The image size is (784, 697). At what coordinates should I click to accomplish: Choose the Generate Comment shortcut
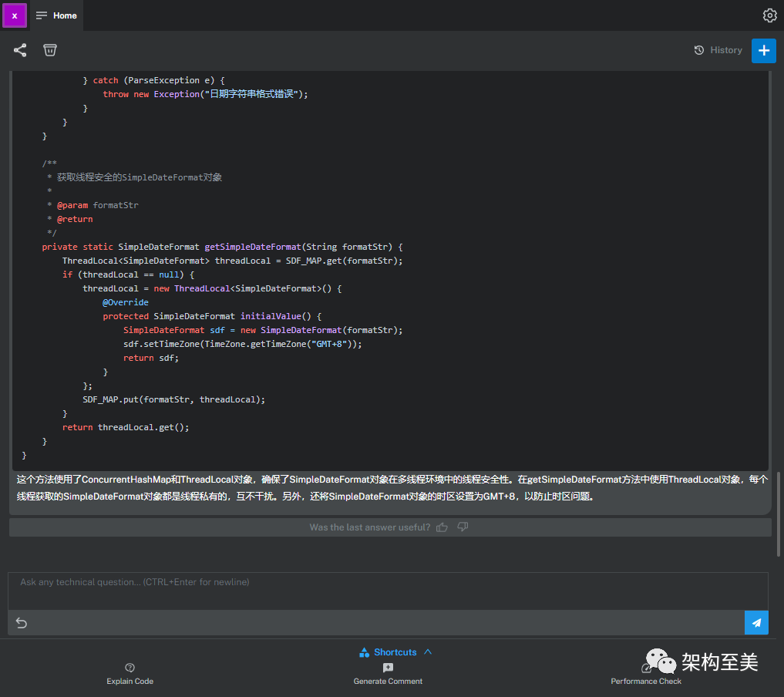388,674
